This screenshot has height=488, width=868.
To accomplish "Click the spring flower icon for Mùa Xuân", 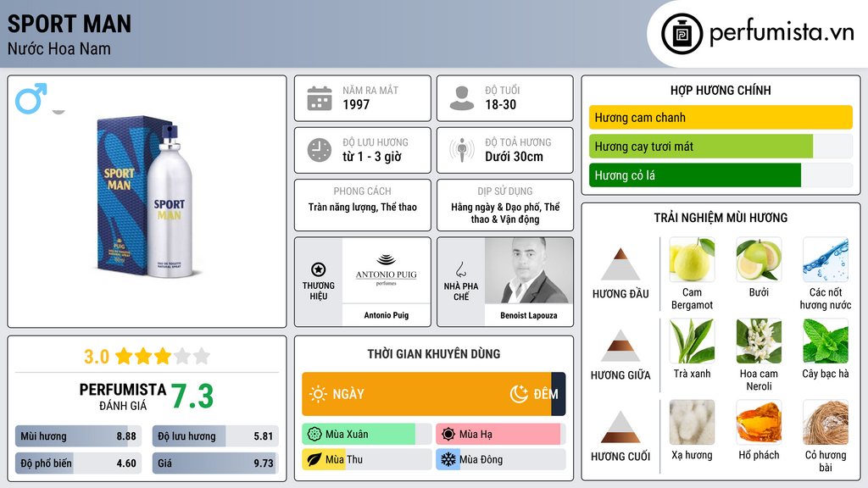I will pyautogui.click(x=314, y=435).
